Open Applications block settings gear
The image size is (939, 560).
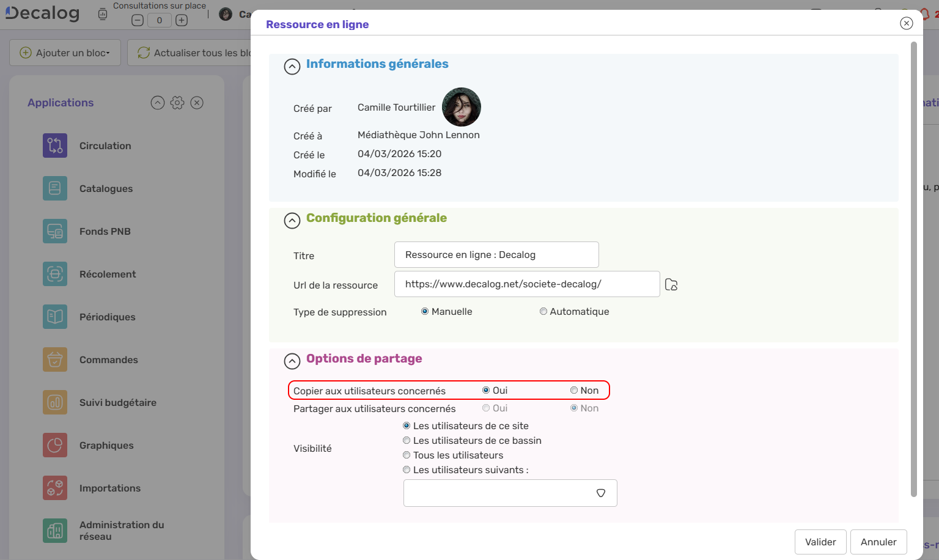[x=177, y=103]
